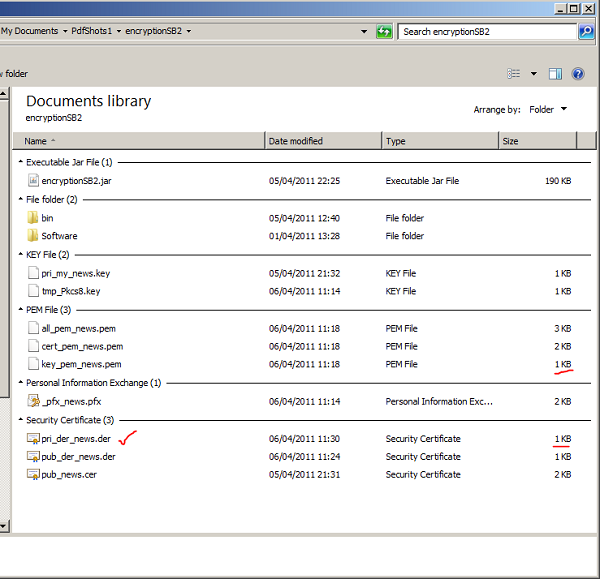Select the cert_pem_news.pem file name
Image resolution: width=600 pixels, height=579 pixels.
coord(82,346)
